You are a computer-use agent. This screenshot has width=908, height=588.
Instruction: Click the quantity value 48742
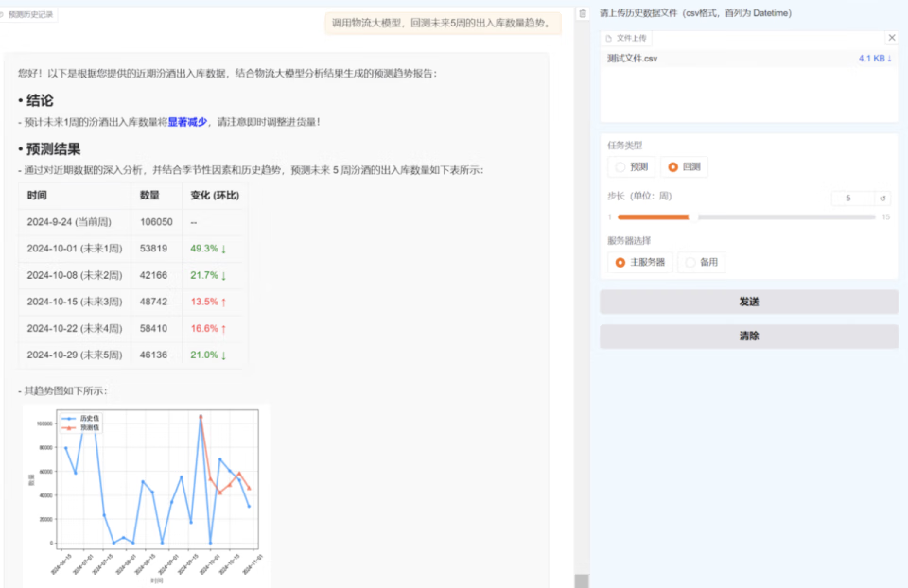click(153, 303)
